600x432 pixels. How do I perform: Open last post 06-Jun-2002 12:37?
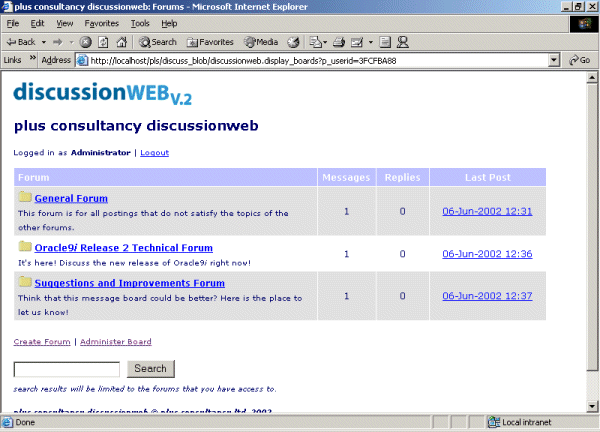pyautogui.click(x=487, y=296)
